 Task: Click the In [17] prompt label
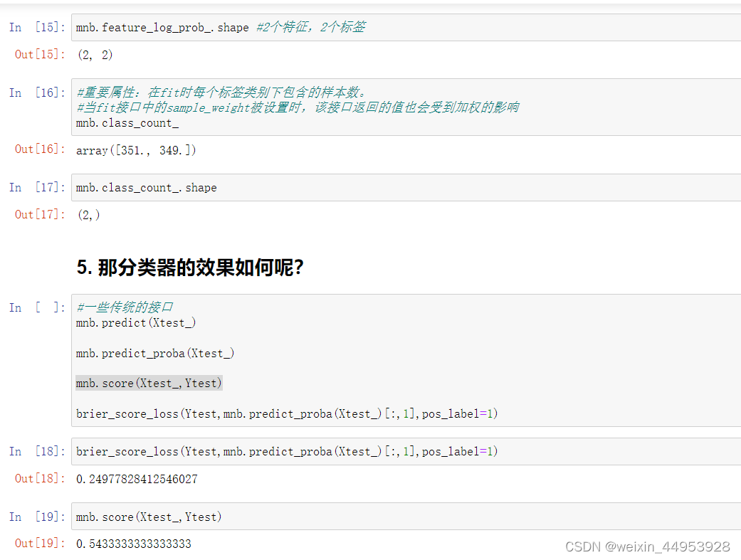click(x=37, y=187)
